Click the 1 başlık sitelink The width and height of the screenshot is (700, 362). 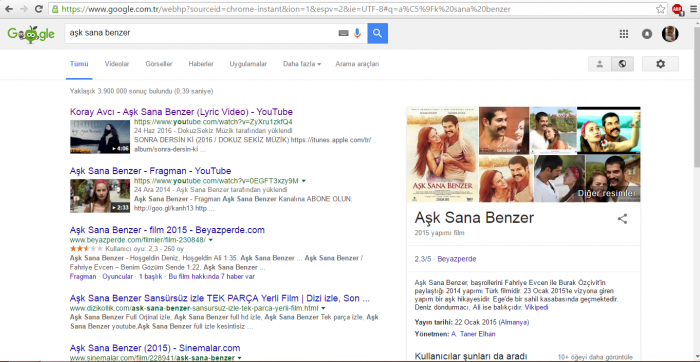click(150, 277)
